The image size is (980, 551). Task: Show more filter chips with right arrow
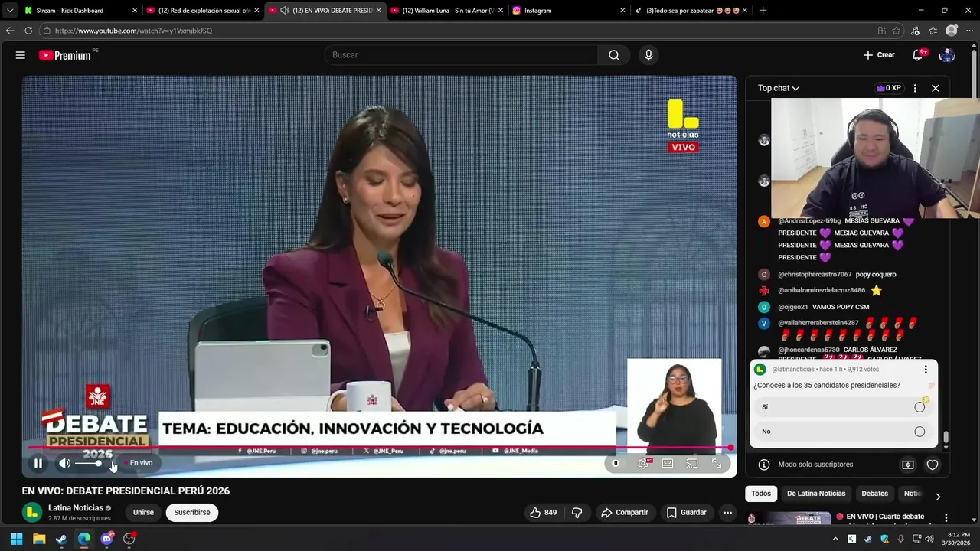[938, 497]
